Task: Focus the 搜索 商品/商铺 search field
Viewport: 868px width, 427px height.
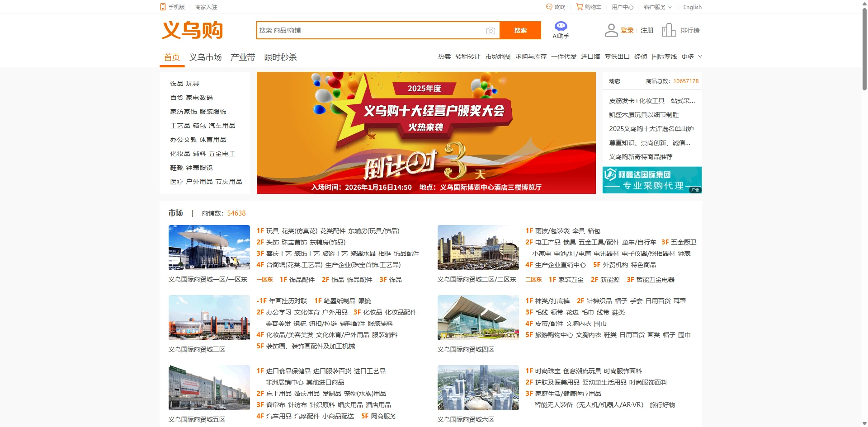Action: click(371, 30)
